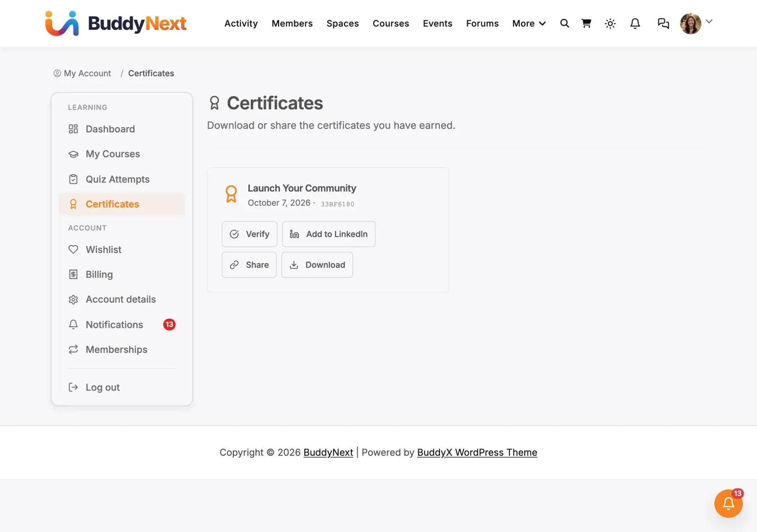
Task: Open header notifications bell
Action: coord(635,24)
